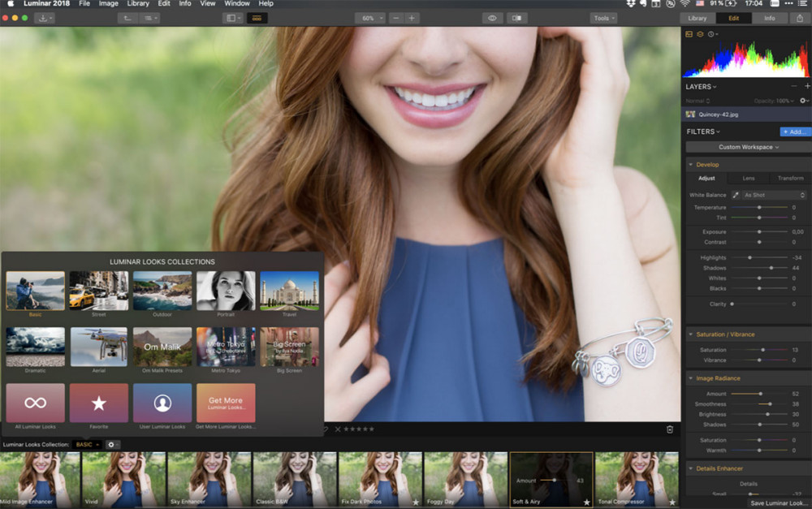Open the All Luminar Looks infinity tile
The image size is (812, 509).
pyautogui.click(x=35, y=403)
